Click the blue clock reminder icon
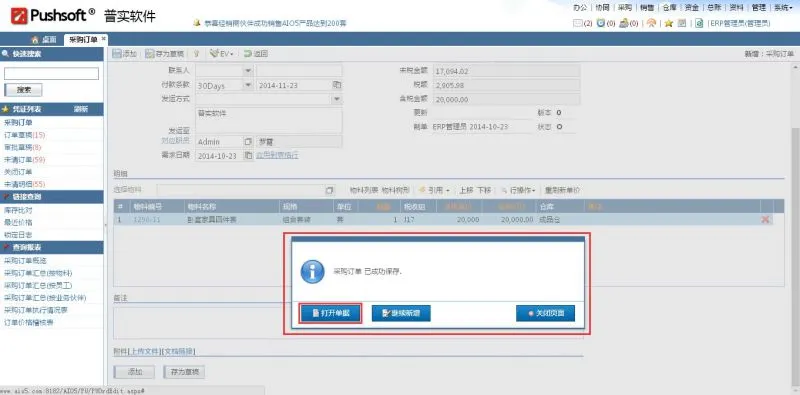 601,23
